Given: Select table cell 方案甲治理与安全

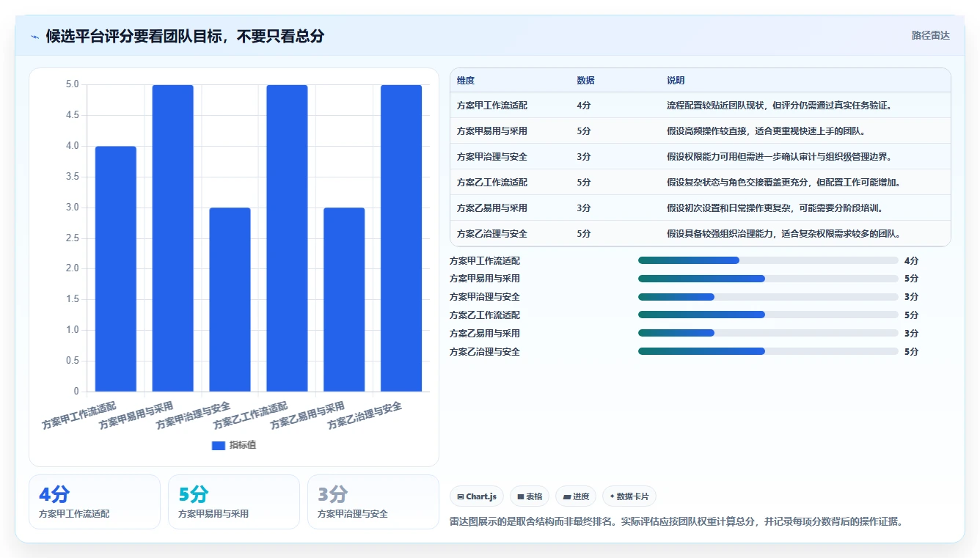Looking at the screenshot, I should pos(492,157).
